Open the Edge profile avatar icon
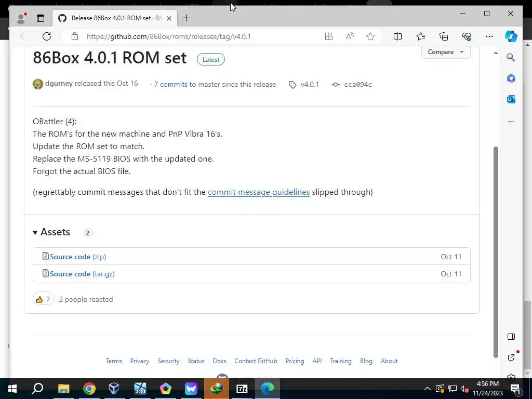 click(22, 18)
